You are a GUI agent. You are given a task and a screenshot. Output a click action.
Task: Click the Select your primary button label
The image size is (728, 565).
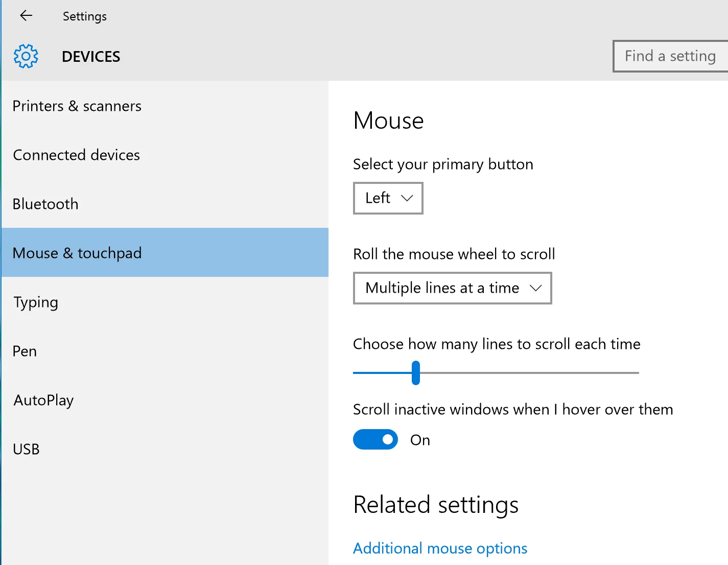(x=443, y=164)
